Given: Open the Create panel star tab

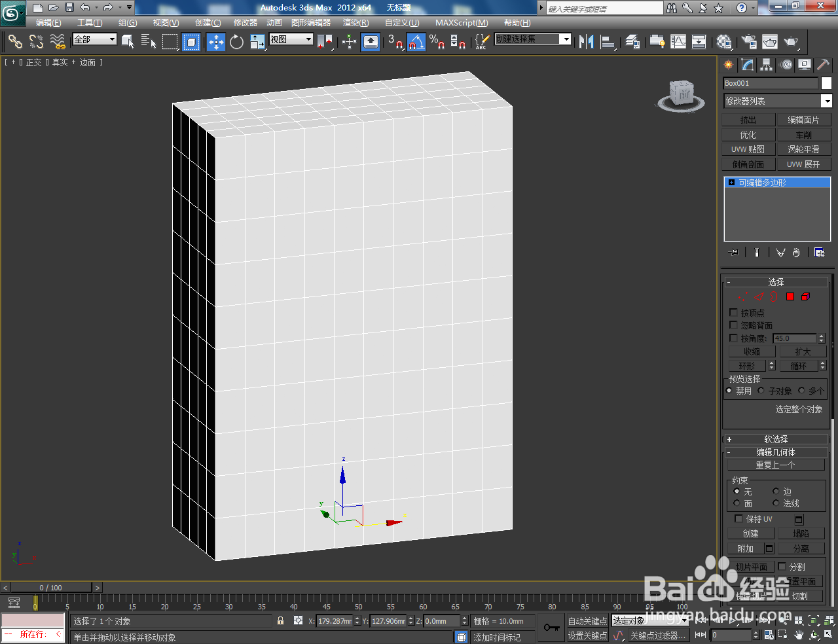Looking at the screenshot, I should point(729,65).
